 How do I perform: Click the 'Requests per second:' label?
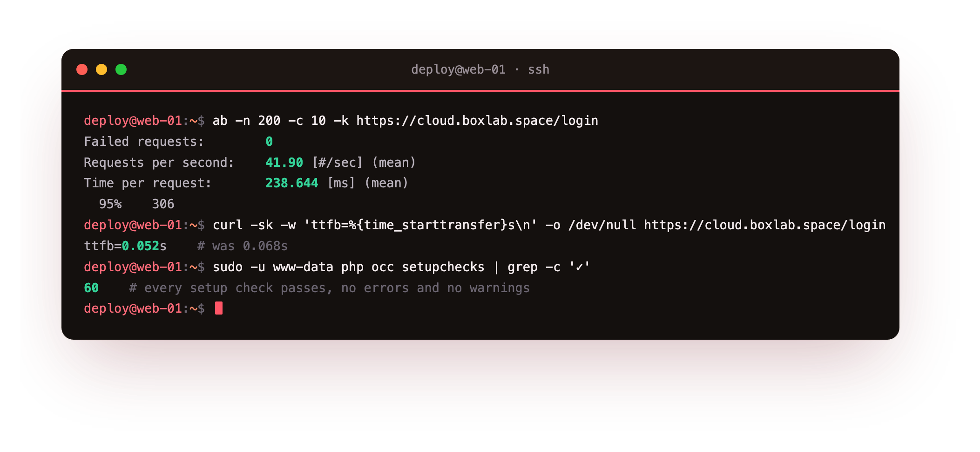159,163
